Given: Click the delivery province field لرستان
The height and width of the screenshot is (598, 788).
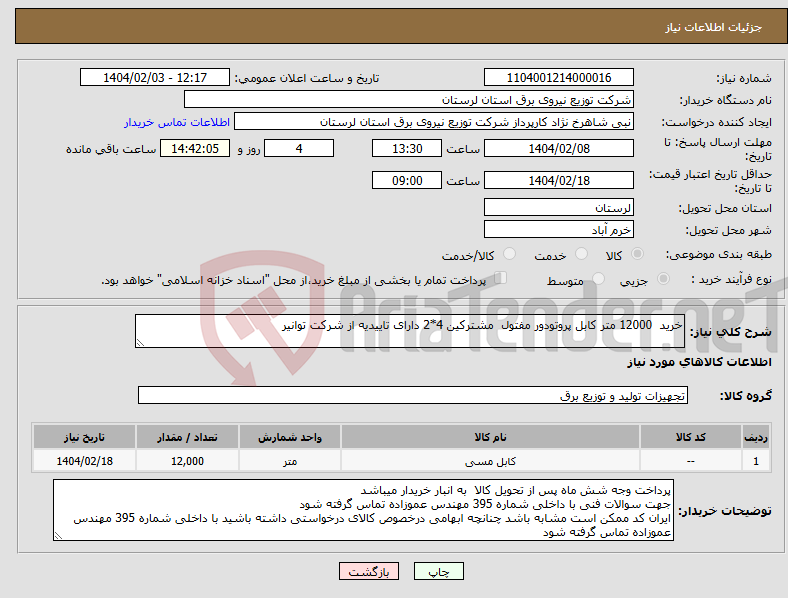Looking at the screenshot, I should click(558, 208).
